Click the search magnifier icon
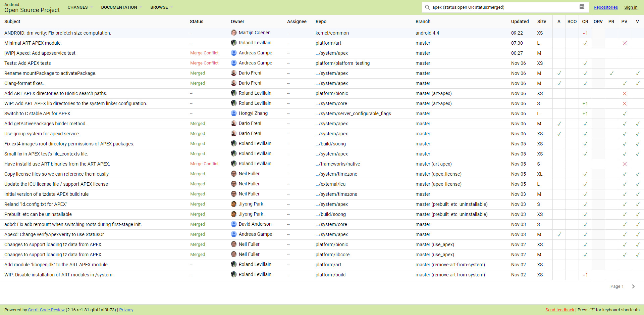The image size is (644, 315). 427,7
